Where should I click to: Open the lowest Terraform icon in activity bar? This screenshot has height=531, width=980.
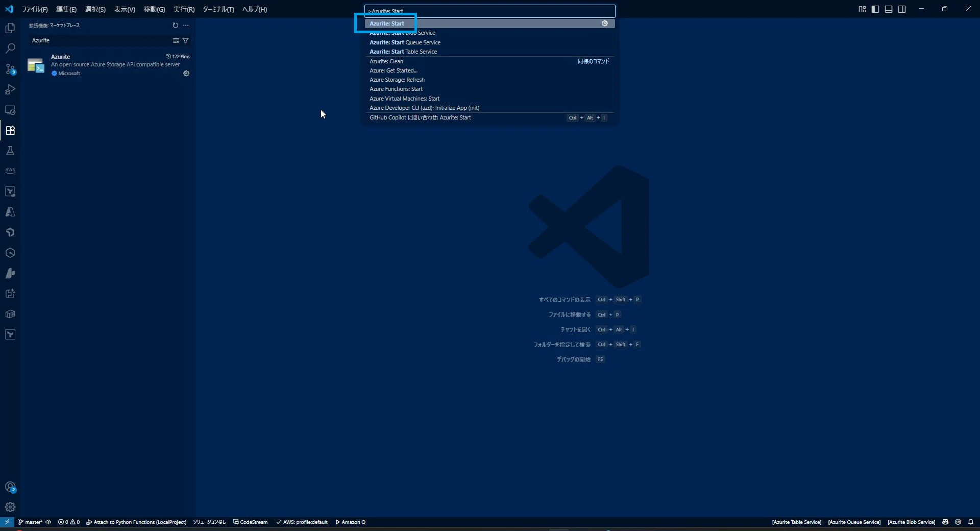tap(10, 334)
